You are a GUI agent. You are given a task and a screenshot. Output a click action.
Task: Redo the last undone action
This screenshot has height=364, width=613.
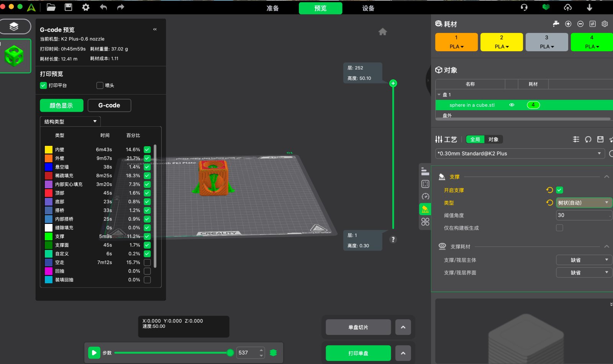[121, 7]
